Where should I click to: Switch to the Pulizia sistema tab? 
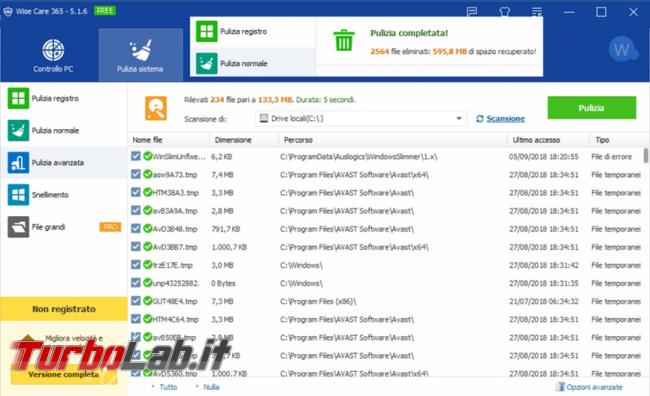pyautogui.click(x=140, y=55)
